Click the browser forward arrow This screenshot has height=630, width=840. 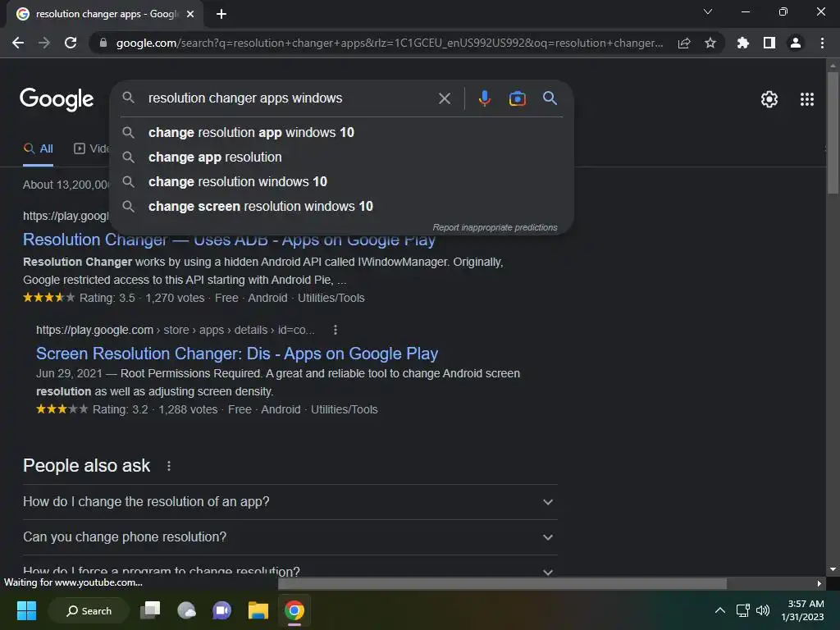(44, 43)
